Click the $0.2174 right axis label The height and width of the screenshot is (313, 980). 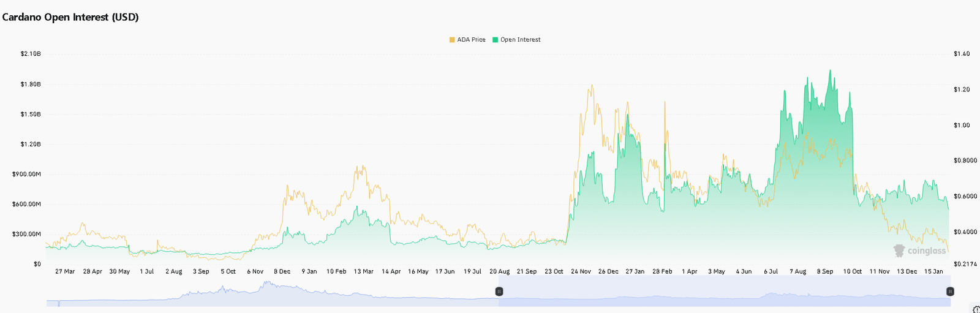point(965,264)
